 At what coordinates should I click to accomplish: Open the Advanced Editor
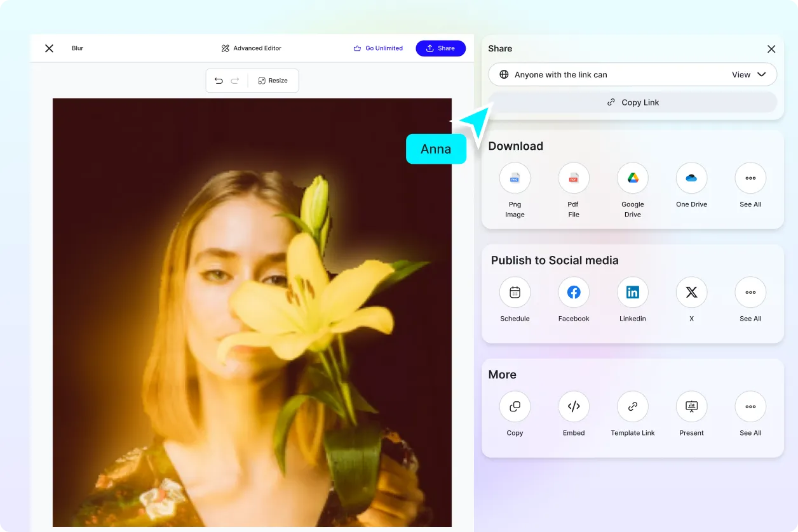pos(251,48)
